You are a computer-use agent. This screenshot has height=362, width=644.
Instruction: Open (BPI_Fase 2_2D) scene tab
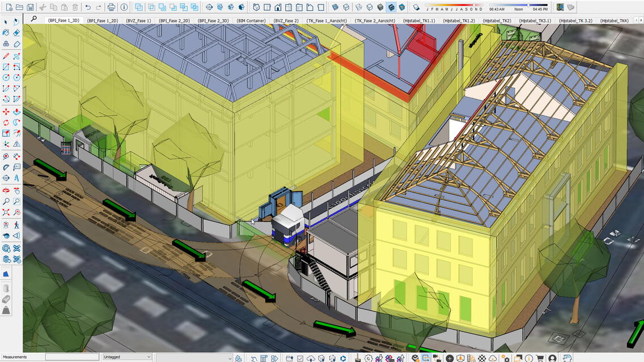175,20
